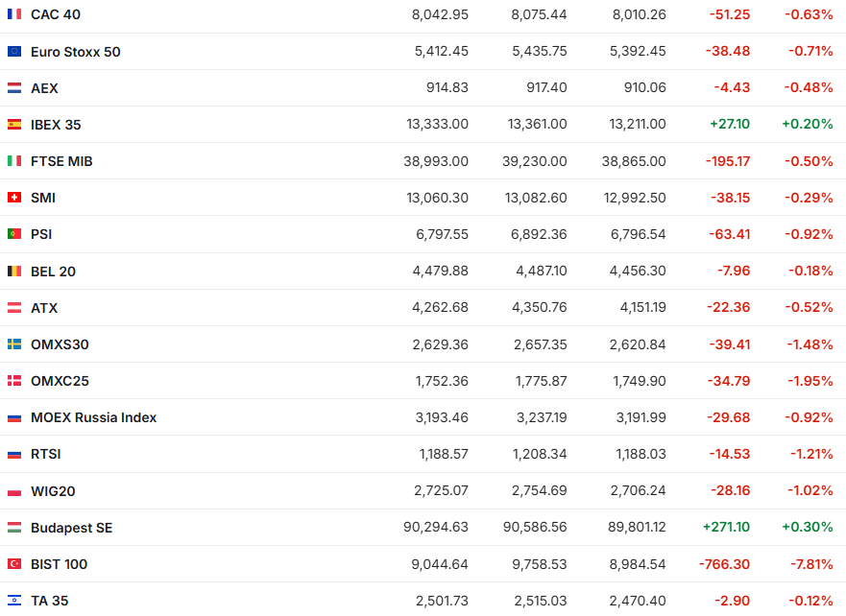This screenshot has width=846, height=616.
Task: Click the Spain flag icon beside IBEX 35
Action: click(14, 125)
